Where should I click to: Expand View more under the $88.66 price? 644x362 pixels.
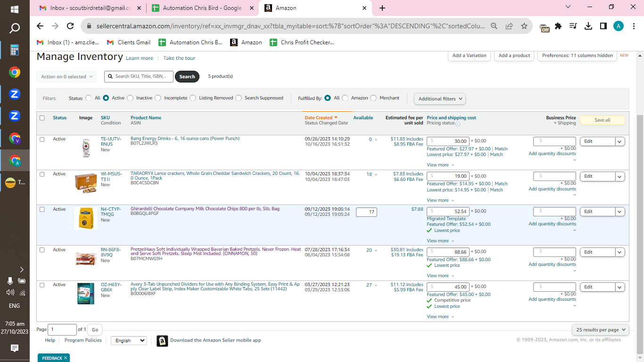(440, 276)
